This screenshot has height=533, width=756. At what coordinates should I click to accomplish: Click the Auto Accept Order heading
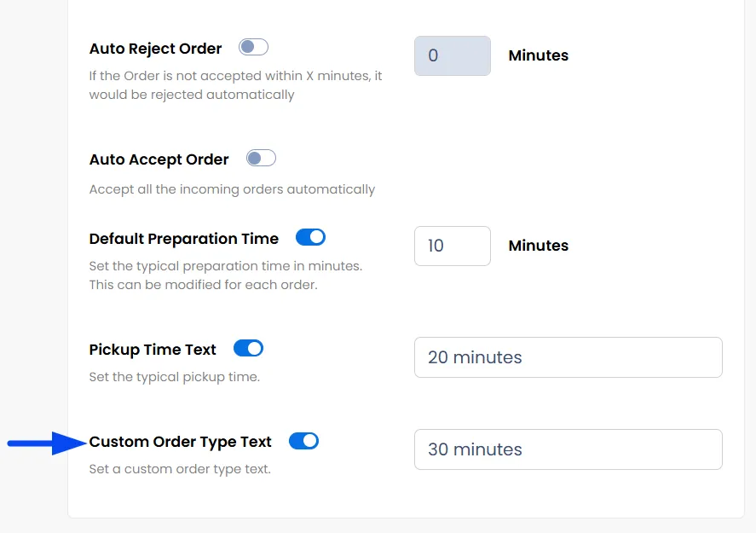[x=159, y=159]
